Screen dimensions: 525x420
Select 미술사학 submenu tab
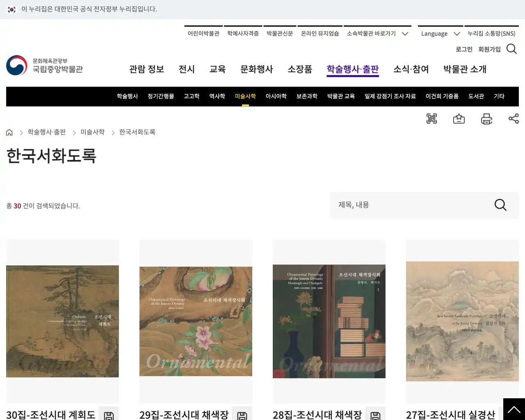point(245,96)
